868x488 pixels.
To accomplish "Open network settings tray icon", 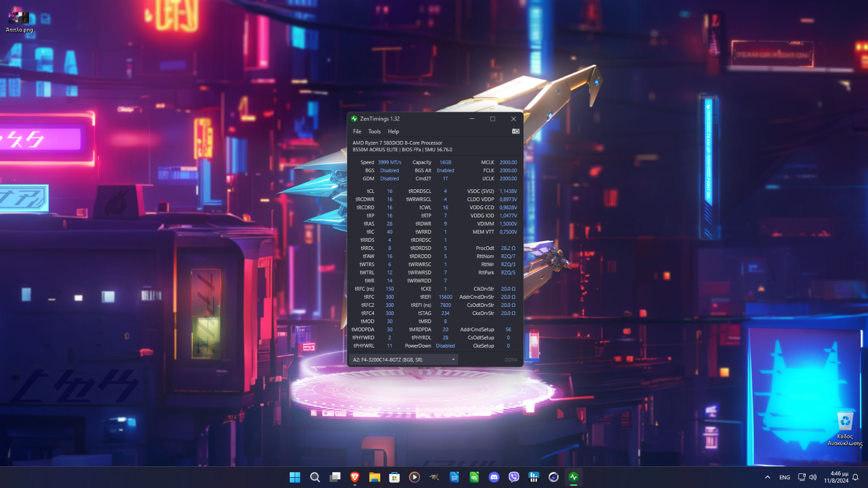I will tap(802, 477).
